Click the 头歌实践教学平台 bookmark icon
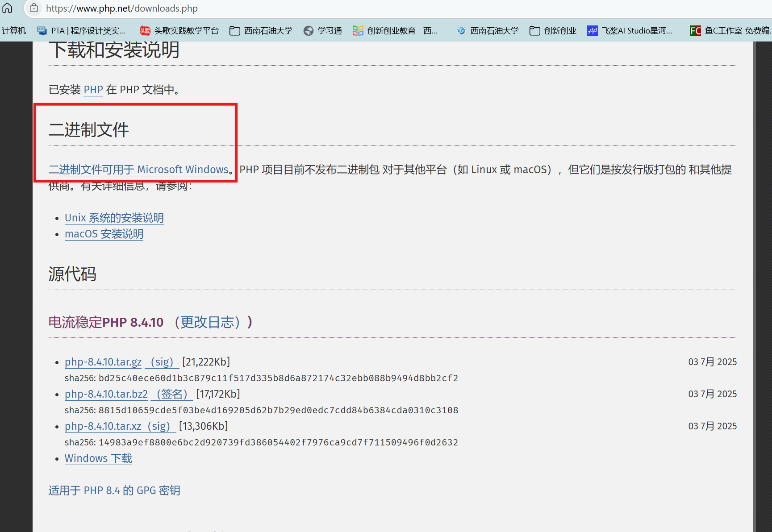 click(145, 30)
